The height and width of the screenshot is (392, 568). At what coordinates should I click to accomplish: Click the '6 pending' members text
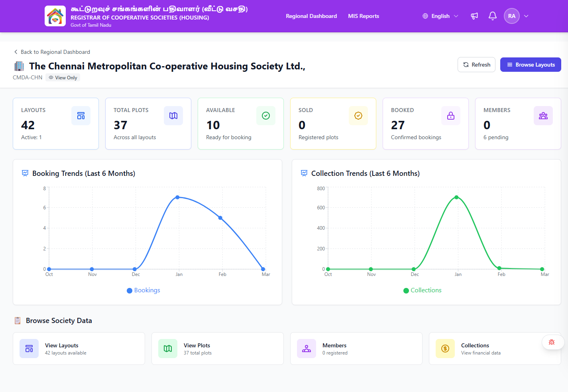(496, 137)
